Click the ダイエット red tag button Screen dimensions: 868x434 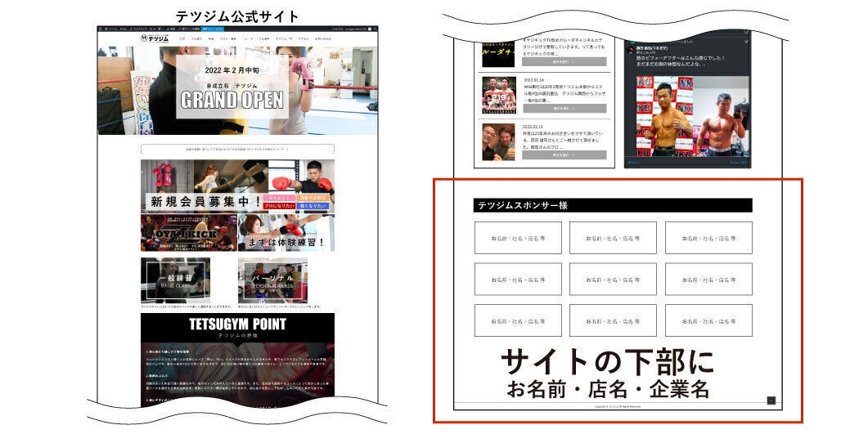click(280, 196)
